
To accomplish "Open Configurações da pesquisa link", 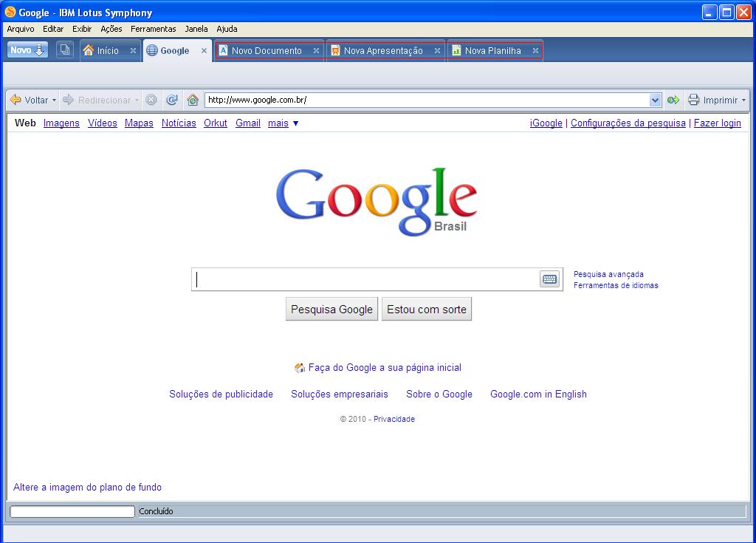I will pos(628,123).
